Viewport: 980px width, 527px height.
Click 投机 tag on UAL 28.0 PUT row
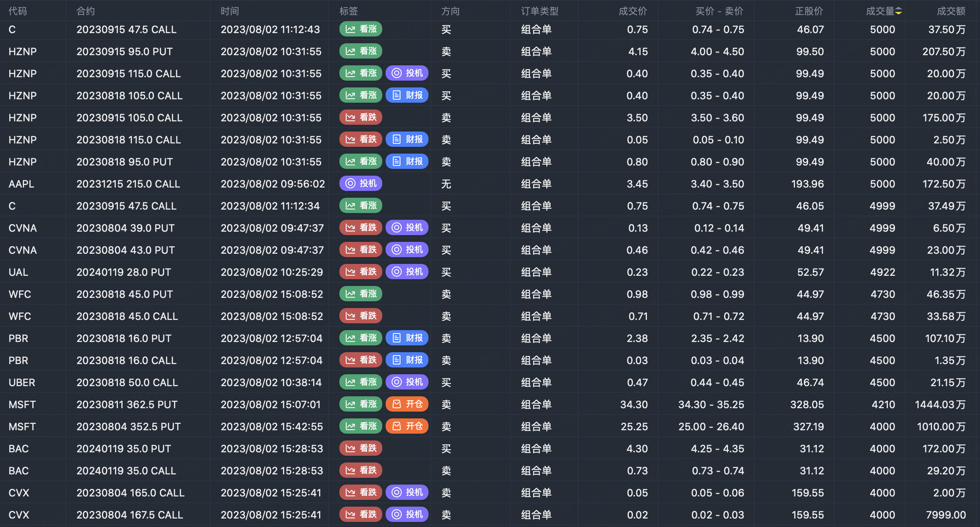click(x=407, y=272)
